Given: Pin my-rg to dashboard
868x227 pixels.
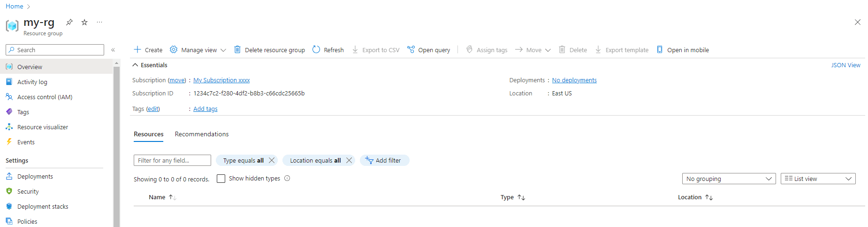Looking at the screenshot, I should click(x=69, y=22).
